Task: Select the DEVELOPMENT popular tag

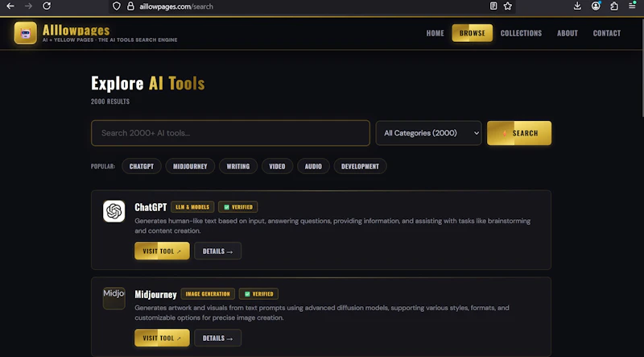Action: [360, 166]
